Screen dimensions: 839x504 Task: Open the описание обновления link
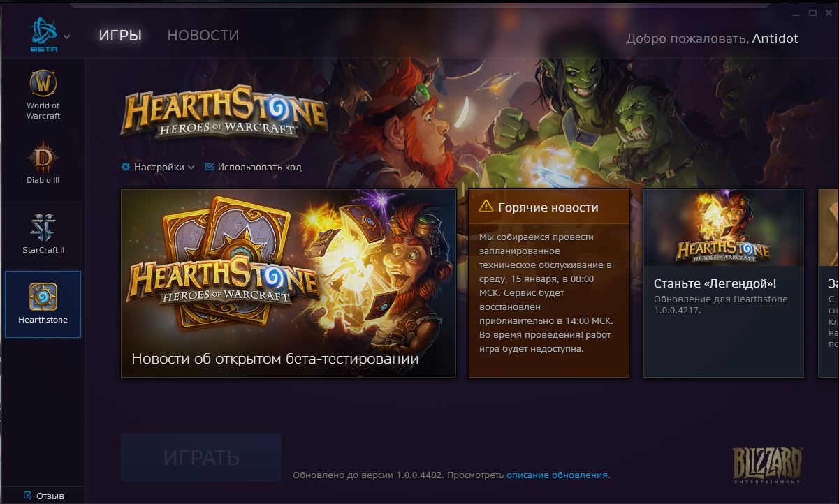pos(557,475)
